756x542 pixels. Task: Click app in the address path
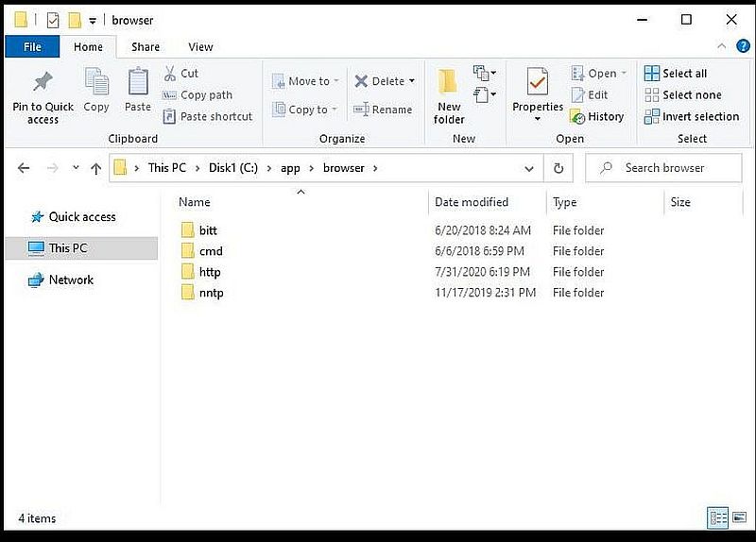point(290,168)
